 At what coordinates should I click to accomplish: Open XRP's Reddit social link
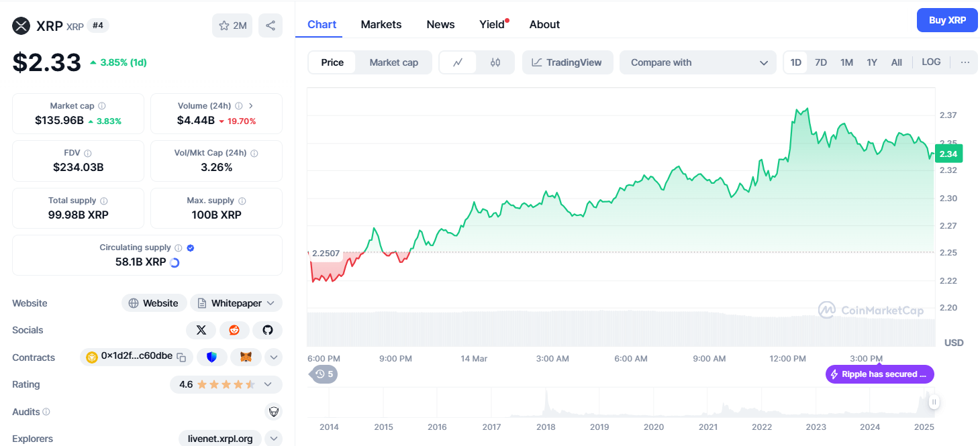click(x=234, y=330)
